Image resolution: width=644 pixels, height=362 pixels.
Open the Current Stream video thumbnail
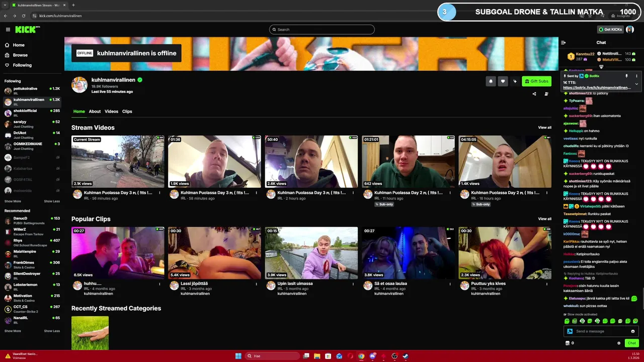[118, 161]
